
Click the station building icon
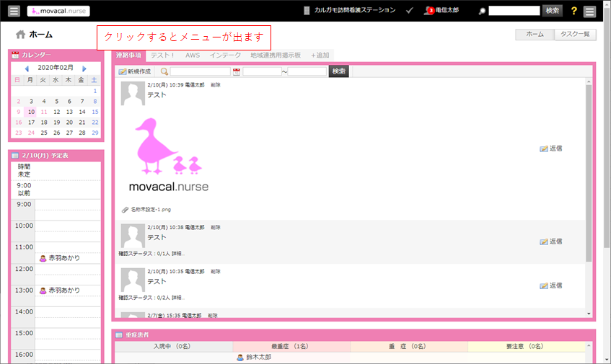tap(307, 11)
